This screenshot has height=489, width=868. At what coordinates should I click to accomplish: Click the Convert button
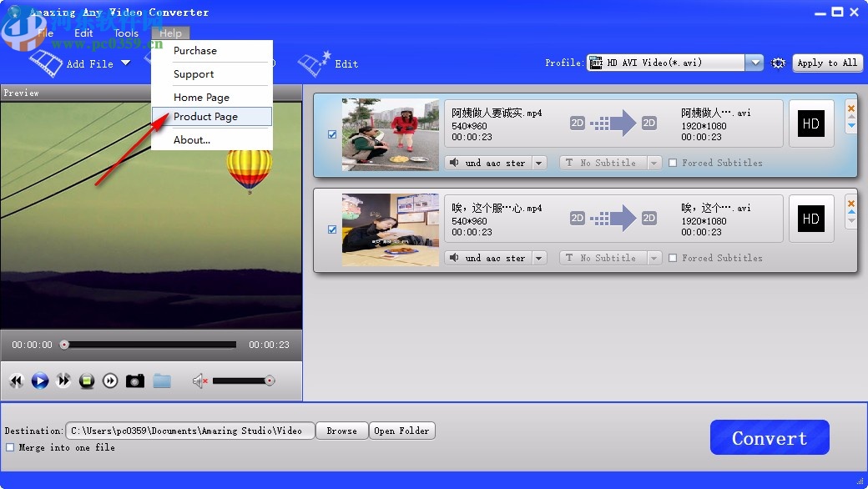(769, 436)
